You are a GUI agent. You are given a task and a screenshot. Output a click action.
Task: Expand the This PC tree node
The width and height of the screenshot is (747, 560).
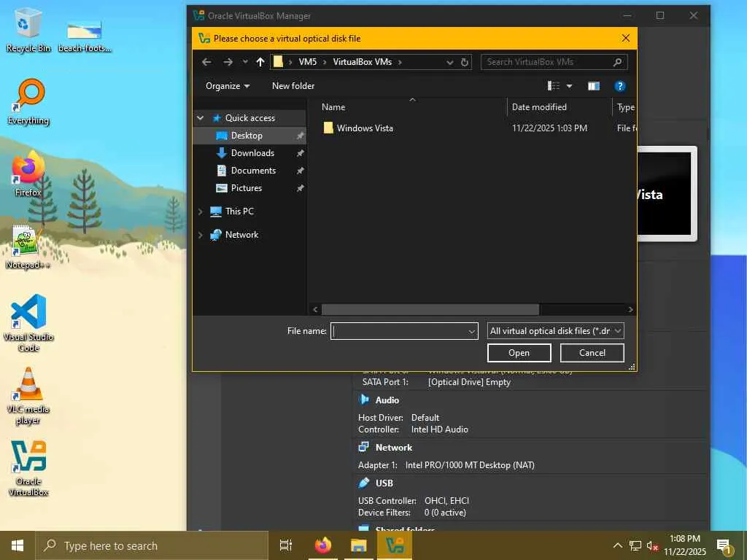coord(201,211)
